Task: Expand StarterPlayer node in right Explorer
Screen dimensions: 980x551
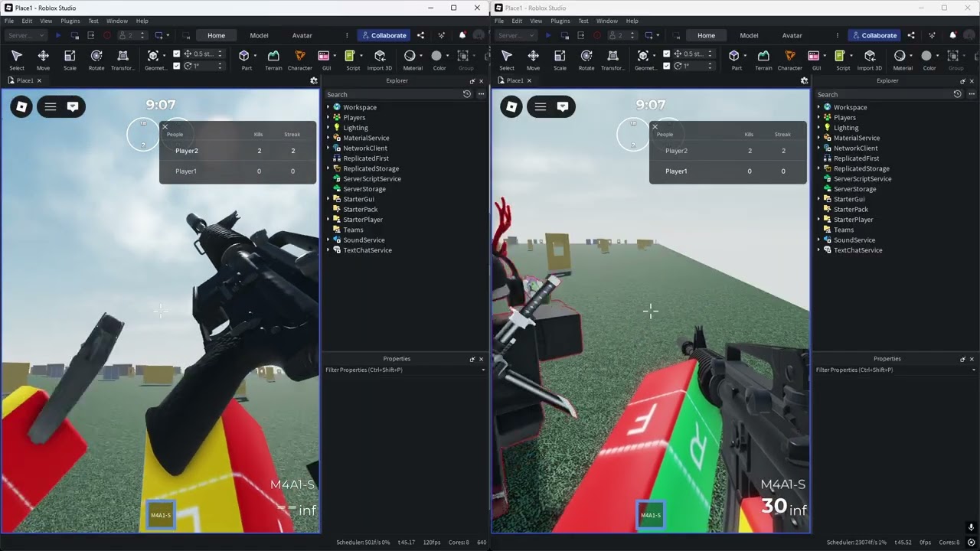Action: pyautogui.click(x=818, y=220)
